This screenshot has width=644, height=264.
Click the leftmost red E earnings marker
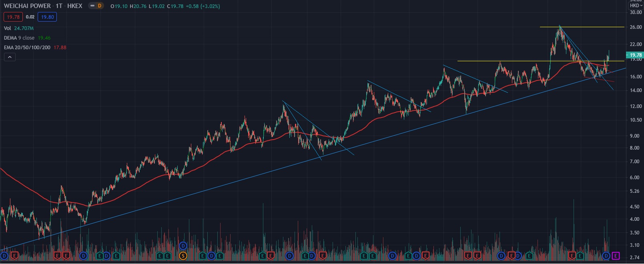click(14, 256)
